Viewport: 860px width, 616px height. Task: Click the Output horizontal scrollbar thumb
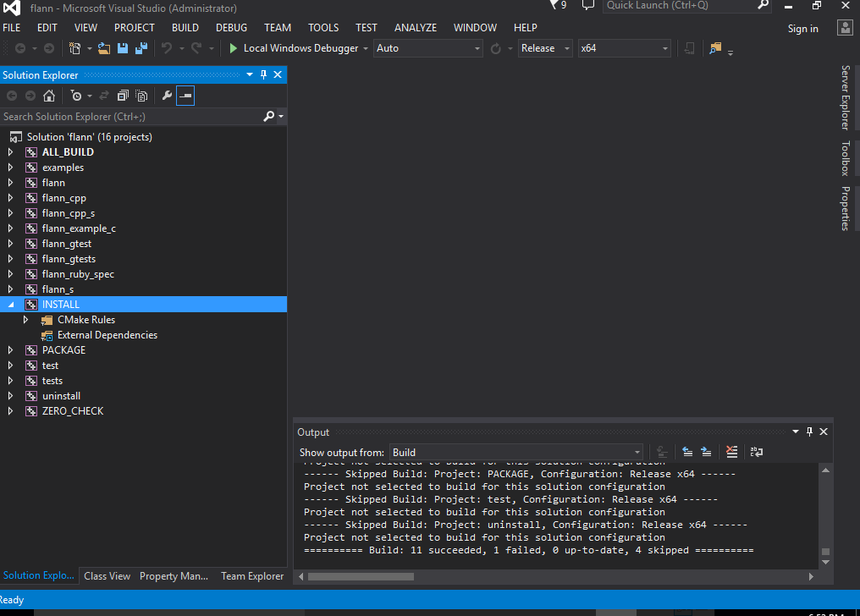[361, 576]
